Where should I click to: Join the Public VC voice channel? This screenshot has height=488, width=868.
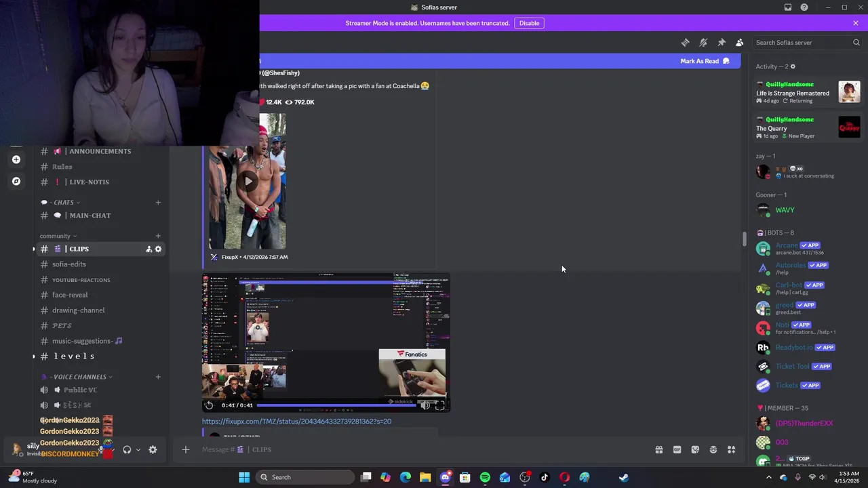pyautogui.click(x=100, y=390)
